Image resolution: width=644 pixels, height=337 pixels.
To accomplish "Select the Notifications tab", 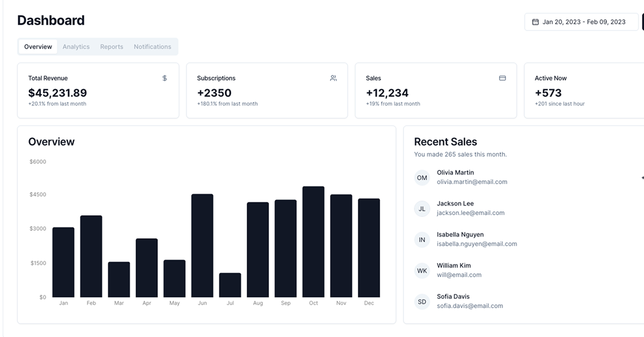I will tap(152, 47).
